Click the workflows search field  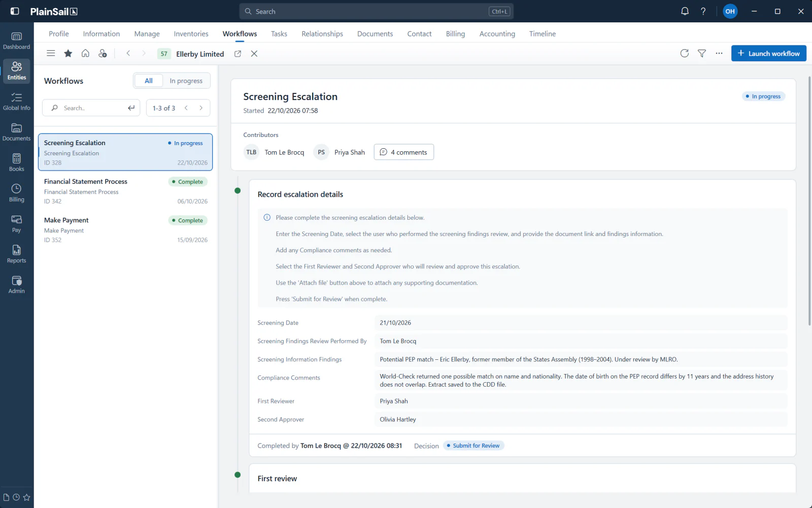(x=91, y=108)
